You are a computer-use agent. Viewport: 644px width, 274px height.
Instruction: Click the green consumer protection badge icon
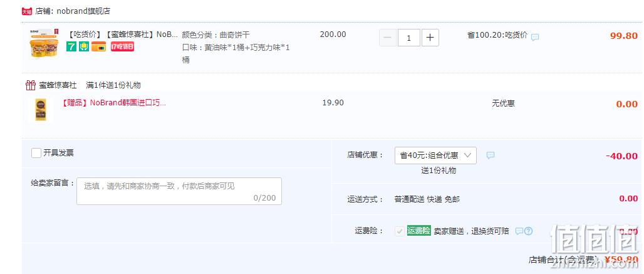(x=84, y=46)
